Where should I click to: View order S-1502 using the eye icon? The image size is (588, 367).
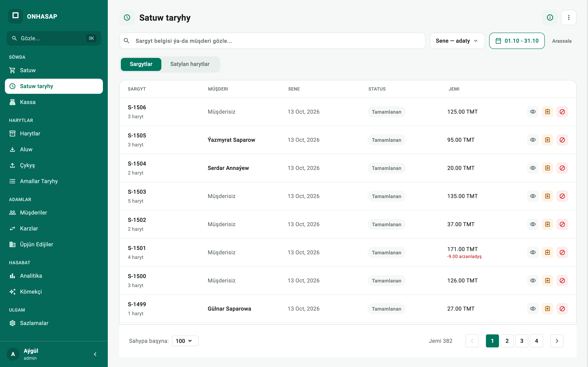[x=533, y=224]
